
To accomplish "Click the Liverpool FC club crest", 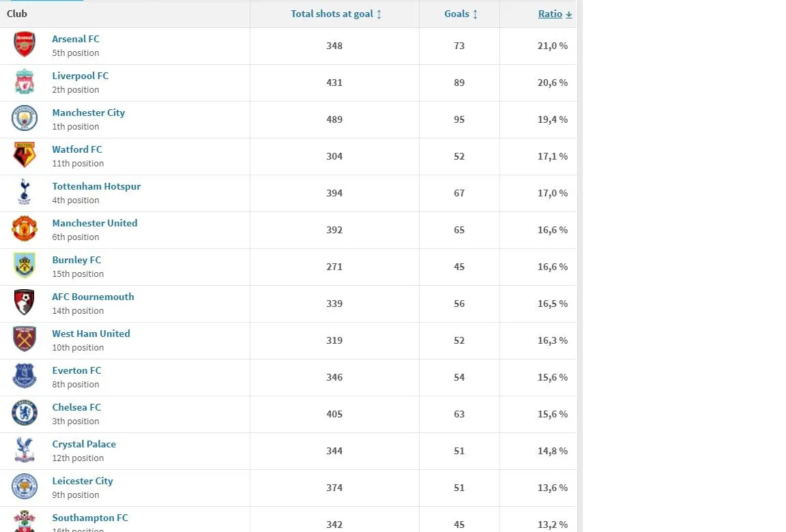I will pyautogui.click(x=25, y=82).
